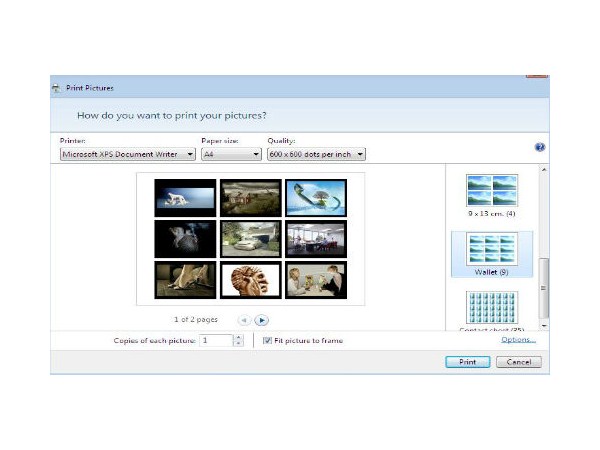600x450 pixels.
Task: Decrease copies of each picture
Action: coord(238,344)
